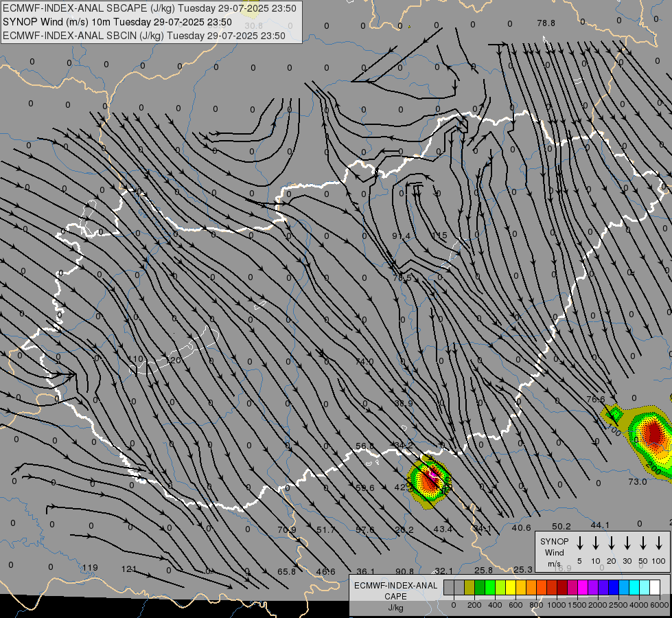Image resolution: width=672 pixels, height=618 pixels.
Task: Click the 76.6 value near right CAPE blob
Action: 595,399
